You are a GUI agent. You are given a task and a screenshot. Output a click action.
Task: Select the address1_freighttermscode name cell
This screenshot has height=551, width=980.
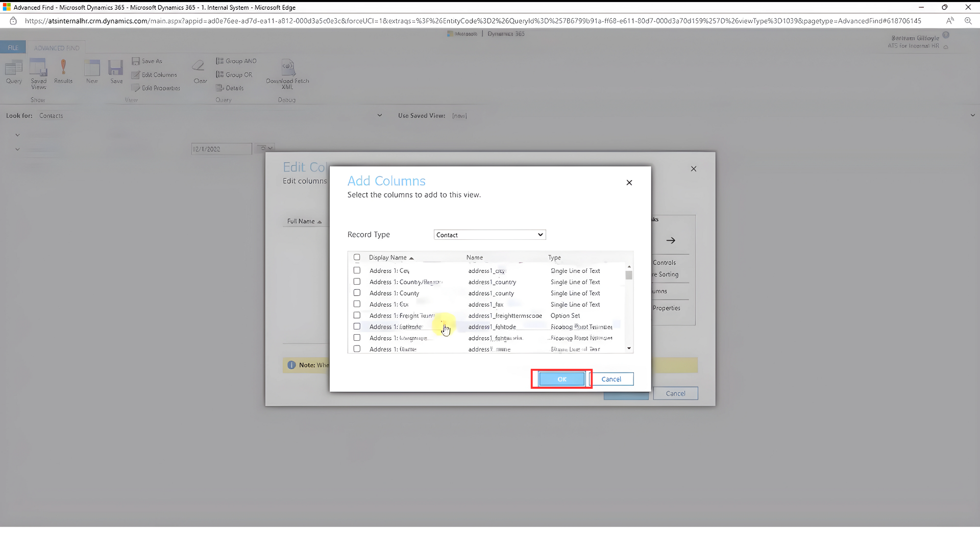click(x=505, y=316)
